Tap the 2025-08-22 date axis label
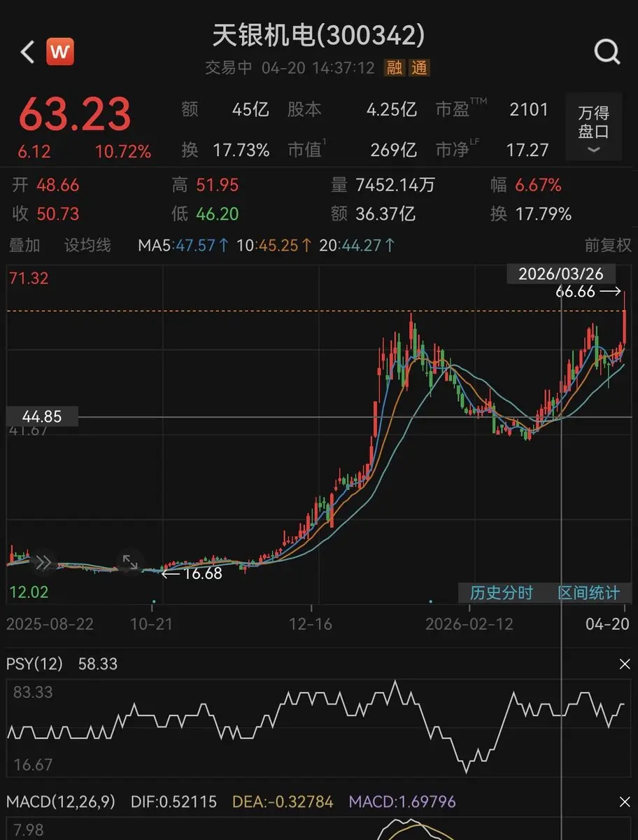The width and height of the screenshot is (638, 840). [x=50, y=624]
